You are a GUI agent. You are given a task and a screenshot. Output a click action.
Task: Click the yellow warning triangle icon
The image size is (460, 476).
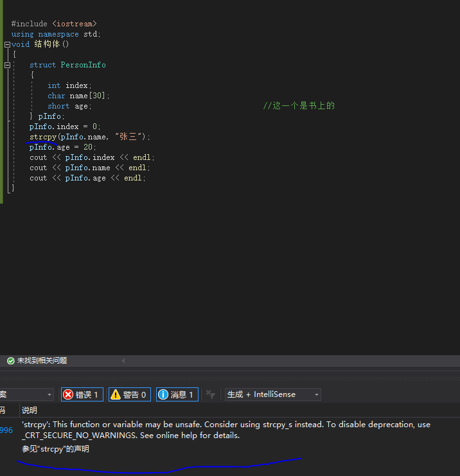click(x=116, y=394)
